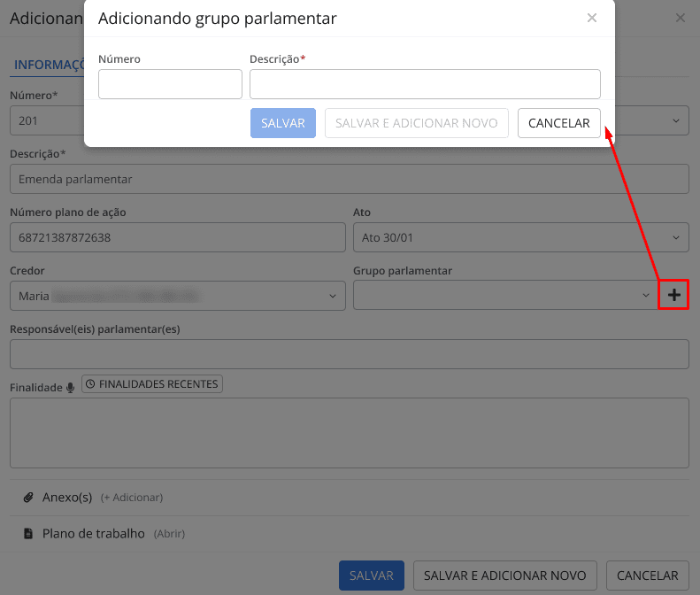The width and height of the screenshot is (700, 595).
Task: Click the bottom Cancelar button
Action: click(x=647, y=576)
